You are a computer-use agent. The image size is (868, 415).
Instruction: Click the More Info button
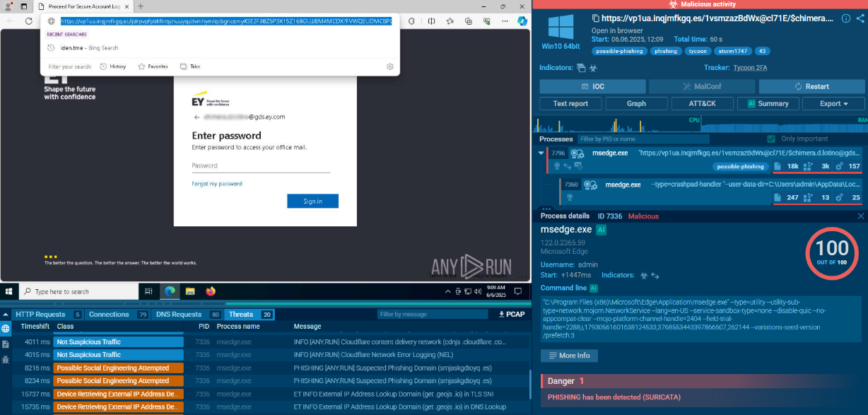pos(569,356)
